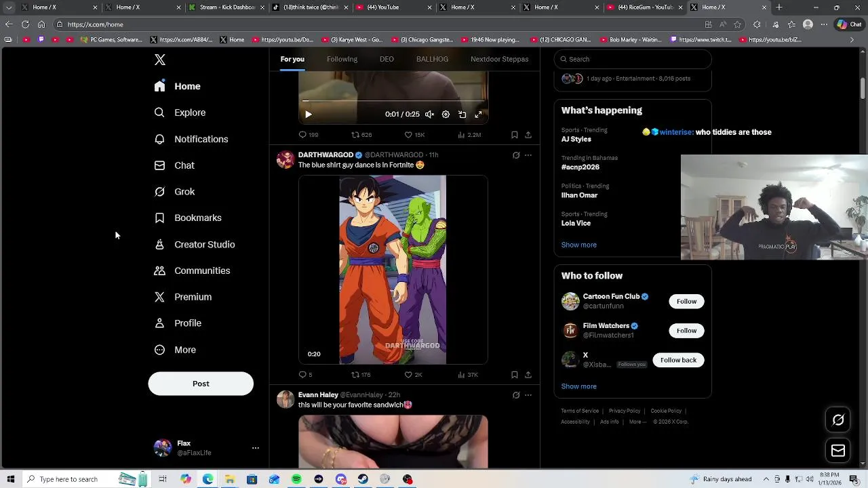Open Notifications in the sidebar

coord(191,139)
